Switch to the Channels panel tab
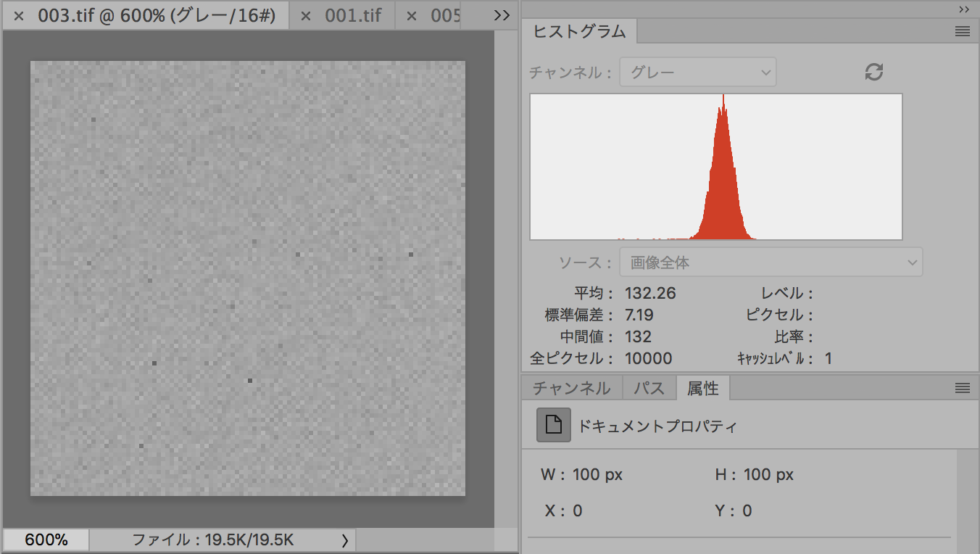This screenshot has width=980, height=554. click(571, 388)
